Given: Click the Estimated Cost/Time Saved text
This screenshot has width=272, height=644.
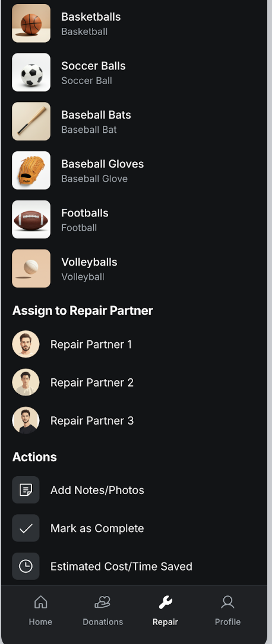Looking at the screenshot, I should [121, 566].
